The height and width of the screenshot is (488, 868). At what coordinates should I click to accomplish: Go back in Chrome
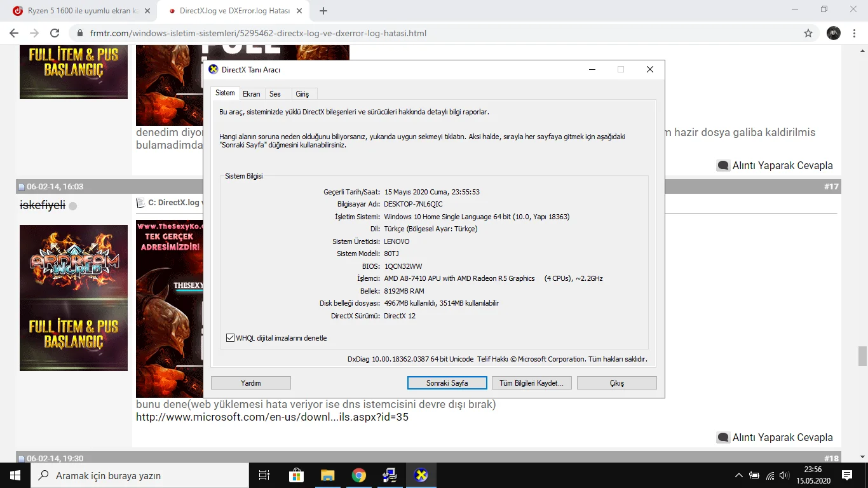coord(14,33)
